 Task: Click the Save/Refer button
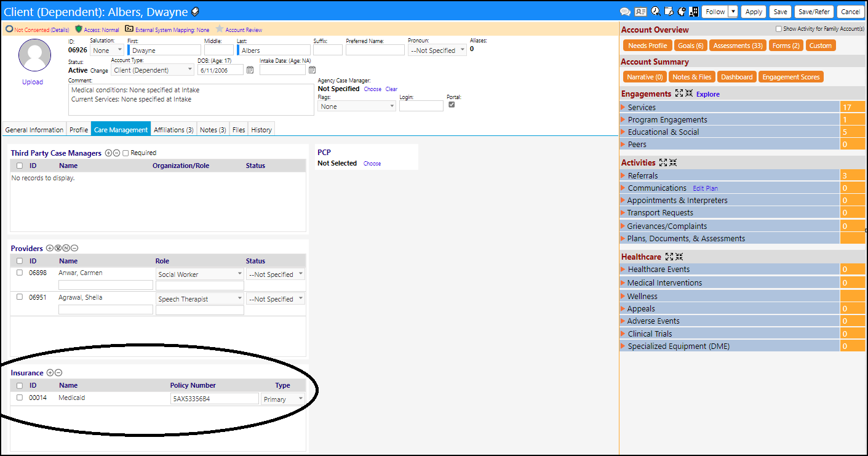(x=814, y=12)
